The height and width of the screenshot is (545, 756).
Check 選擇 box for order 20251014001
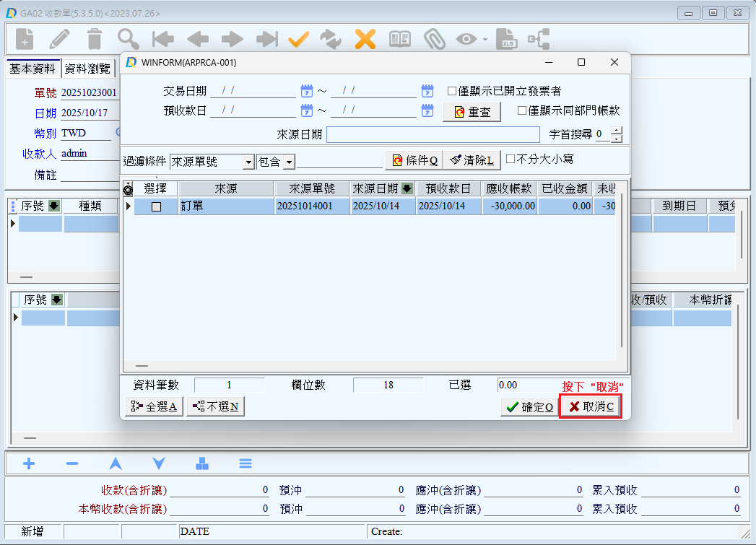tap(156, 206)
